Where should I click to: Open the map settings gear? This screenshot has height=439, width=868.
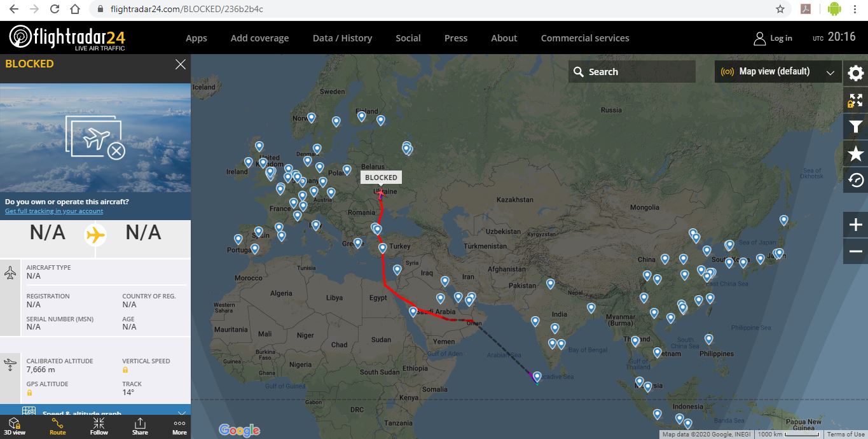856,72
